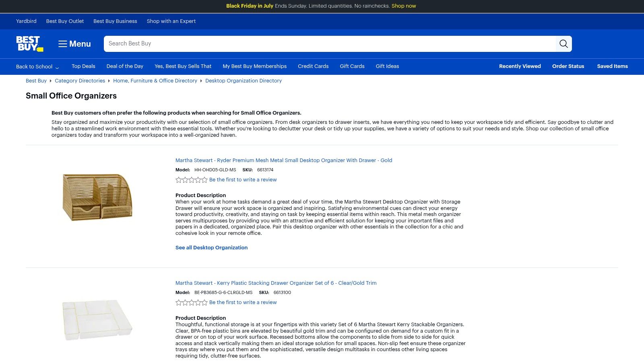Open Top Deals
644x362 pixels.
click(83, 66)
